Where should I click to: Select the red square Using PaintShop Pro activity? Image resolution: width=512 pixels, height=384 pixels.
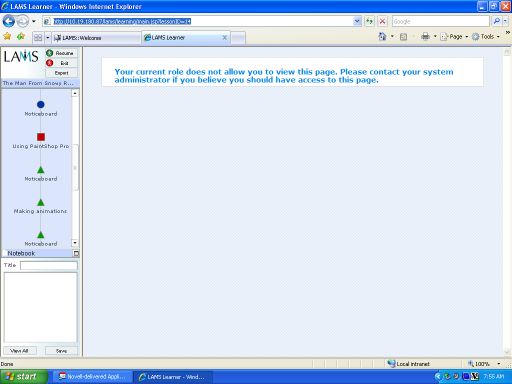pyautogui.click(x=41, y=137)
